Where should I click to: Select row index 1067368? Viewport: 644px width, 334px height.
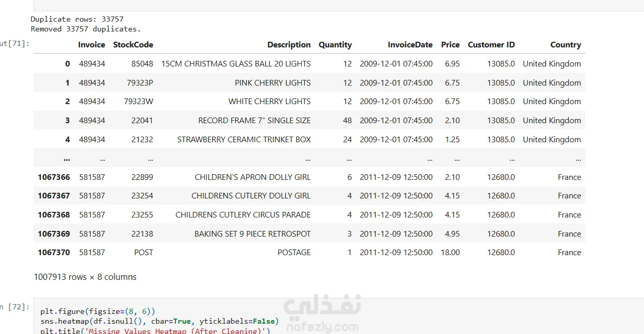[54, 215]
